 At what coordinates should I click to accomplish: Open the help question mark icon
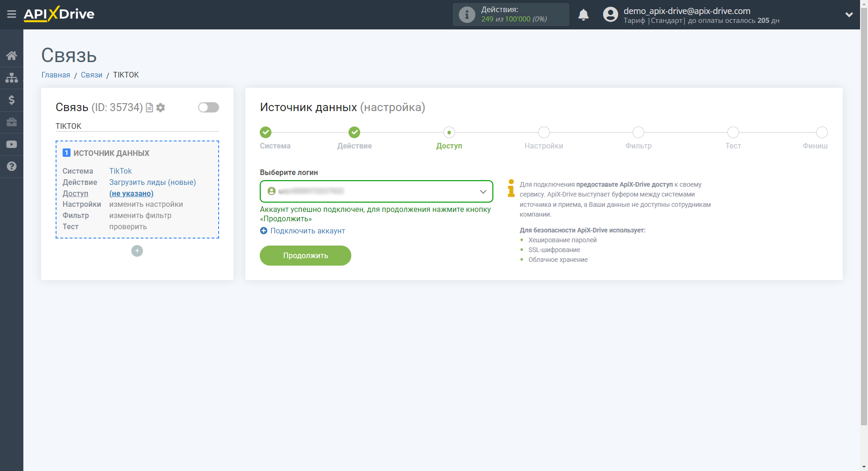pyautogui.click(x=12, y=166)
